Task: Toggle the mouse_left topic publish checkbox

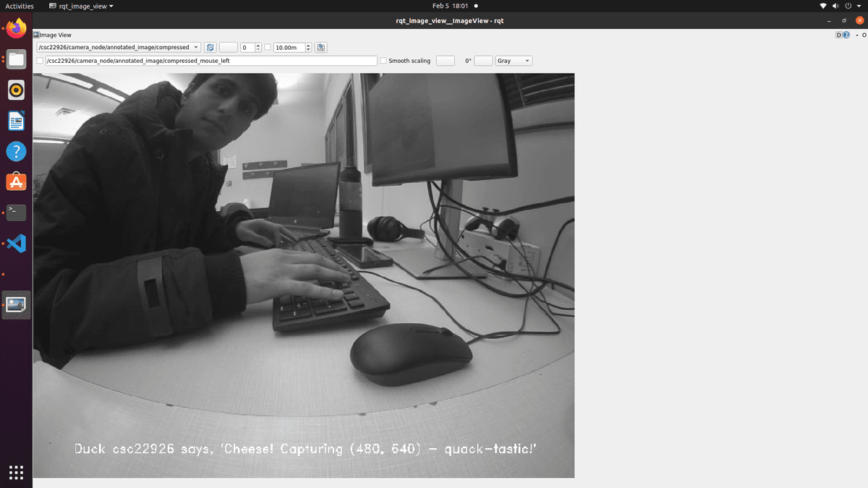Action: click(x=40, y=61)
